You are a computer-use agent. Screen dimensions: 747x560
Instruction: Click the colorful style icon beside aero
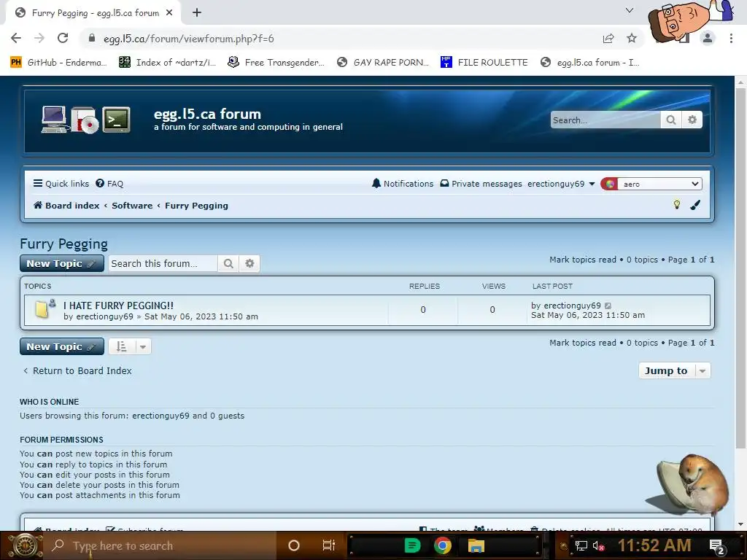[x=609, y=184]
